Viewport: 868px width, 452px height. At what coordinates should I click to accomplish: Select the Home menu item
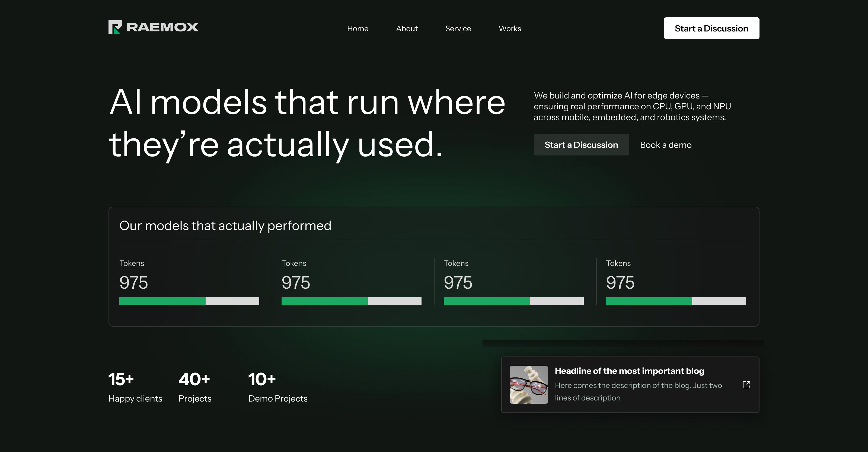click(358, 29)
